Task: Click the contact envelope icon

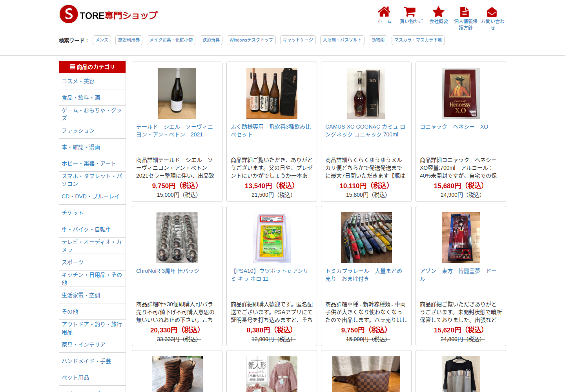Action: pyautogui.click(x=492, y=12)
